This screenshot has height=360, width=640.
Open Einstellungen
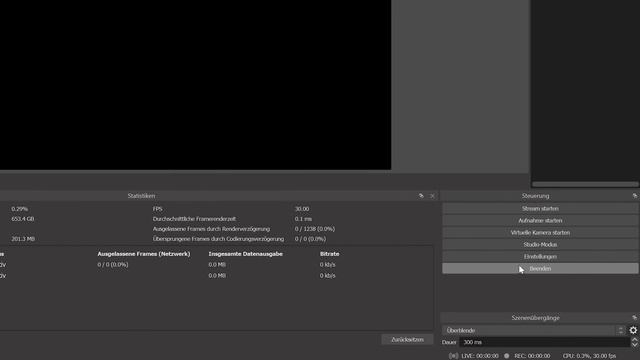(540, 257)
